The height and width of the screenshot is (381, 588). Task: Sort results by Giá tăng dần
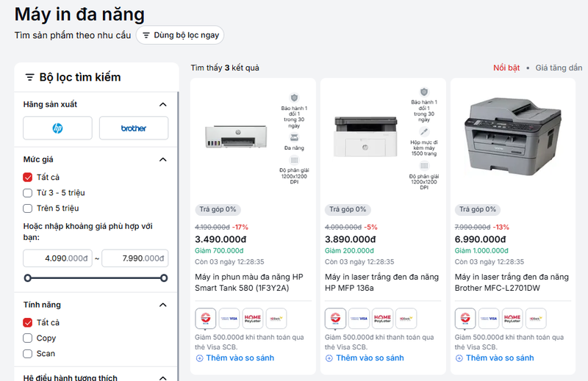(558, 68)
